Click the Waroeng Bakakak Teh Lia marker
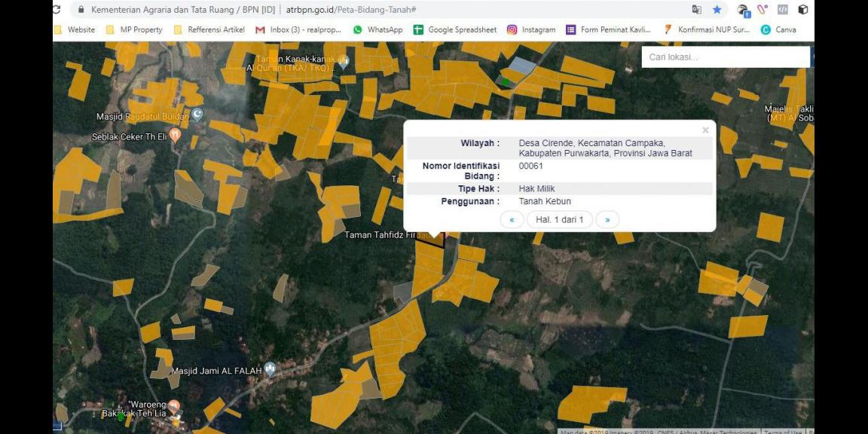The width and height of the screenshot is (868, 434). [x=174, y=407]
